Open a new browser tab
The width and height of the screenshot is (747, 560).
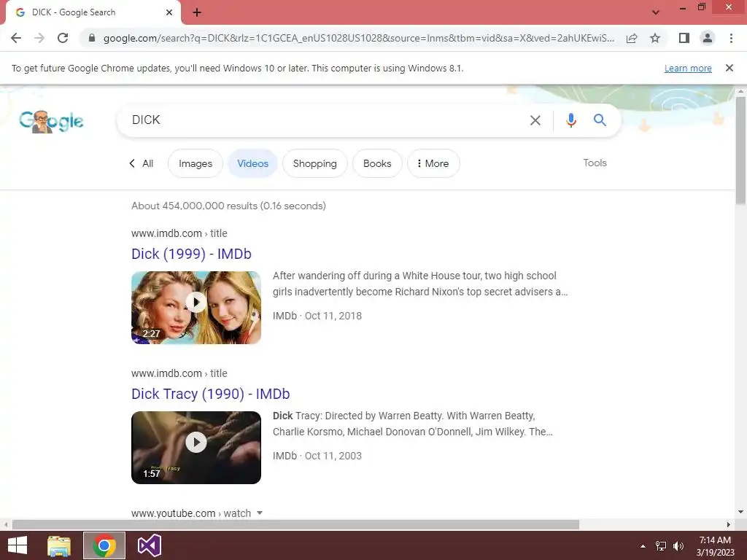(x=197, y=12)
